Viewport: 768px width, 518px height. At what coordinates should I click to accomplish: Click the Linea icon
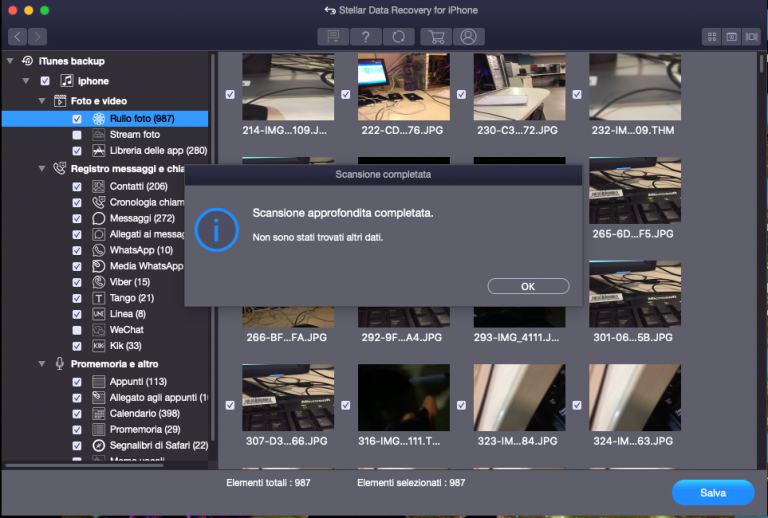click(x=98, y=314)
